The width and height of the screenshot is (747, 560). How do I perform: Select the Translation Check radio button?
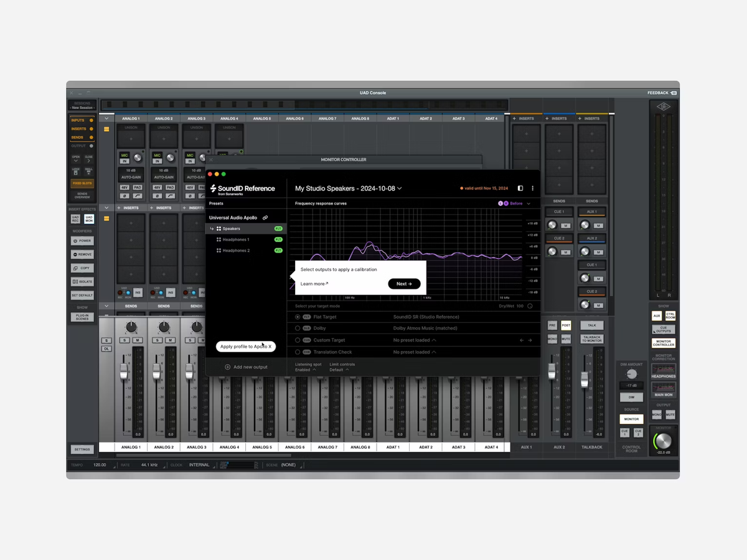click(x=298, y=352)
